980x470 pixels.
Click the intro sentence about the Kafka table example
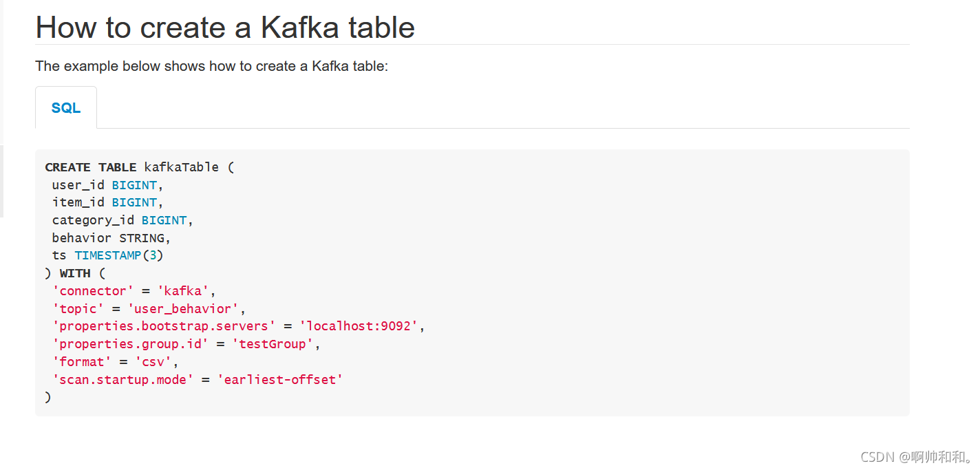[211, 66]
